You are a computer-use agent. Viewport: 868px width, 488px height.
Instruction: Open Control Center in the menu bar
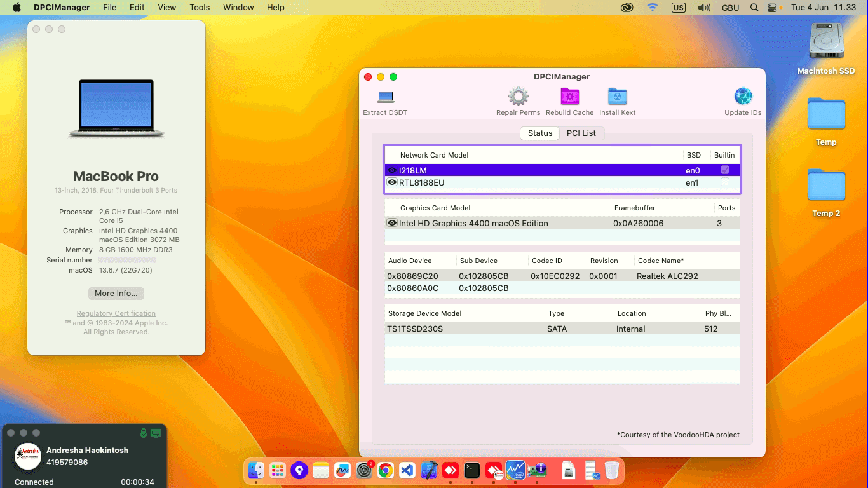(x=773, y=8)
